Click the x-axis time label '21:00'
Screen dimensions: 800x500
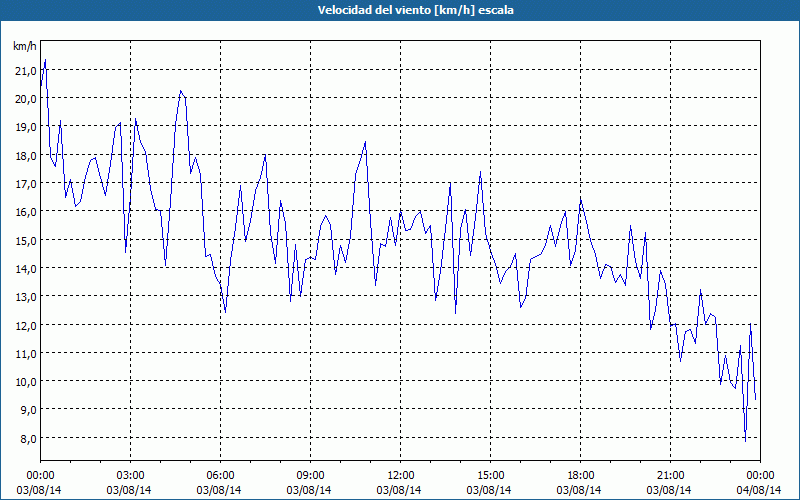click(x=670, y=476)
